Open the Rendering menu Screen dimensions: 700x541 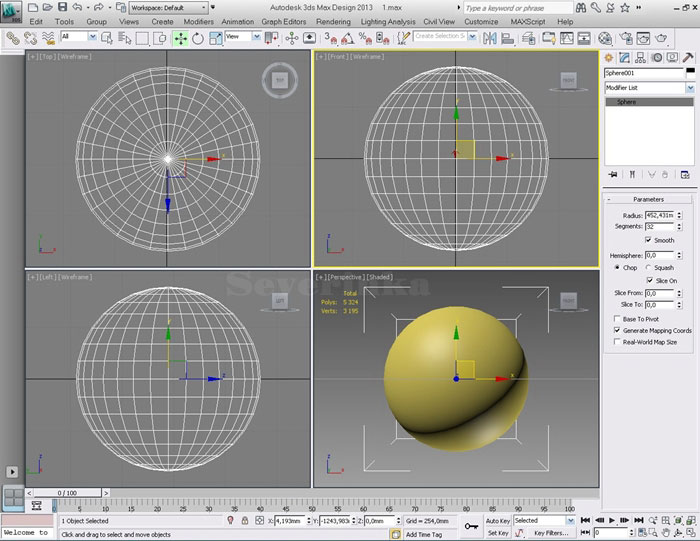(333, 21)
